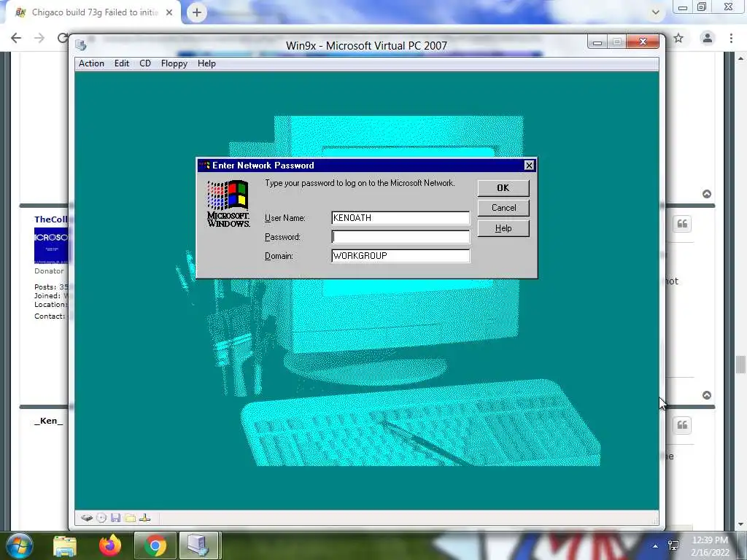Select the Domain field showing WORKGROUP

tap(400, 256)
